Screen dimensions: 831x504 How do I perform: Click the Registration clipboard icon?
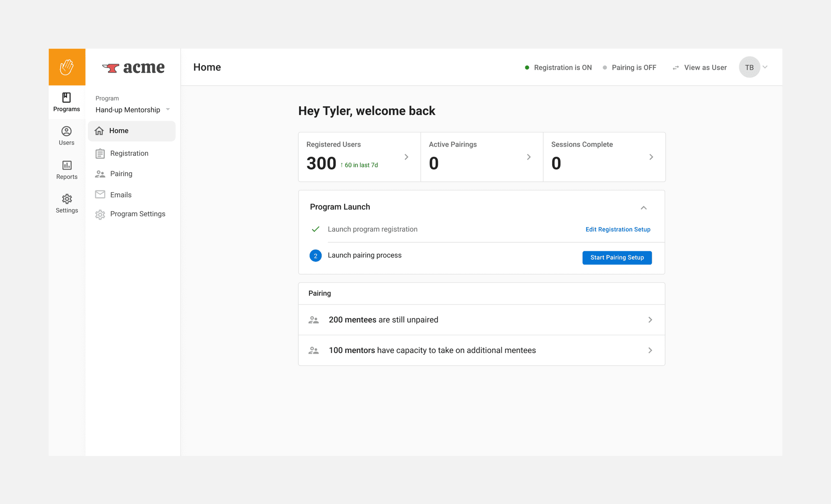click(100, 153)
